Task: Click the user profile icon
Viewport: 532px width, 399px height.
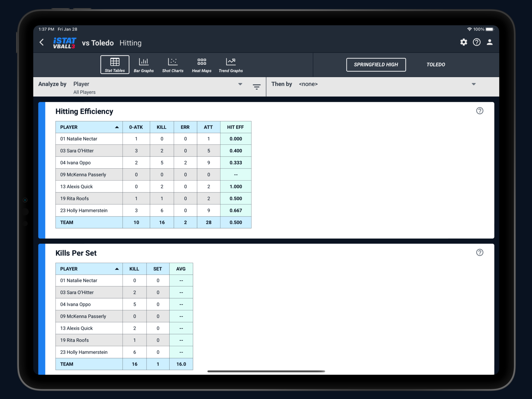Action: click(489, 42)
